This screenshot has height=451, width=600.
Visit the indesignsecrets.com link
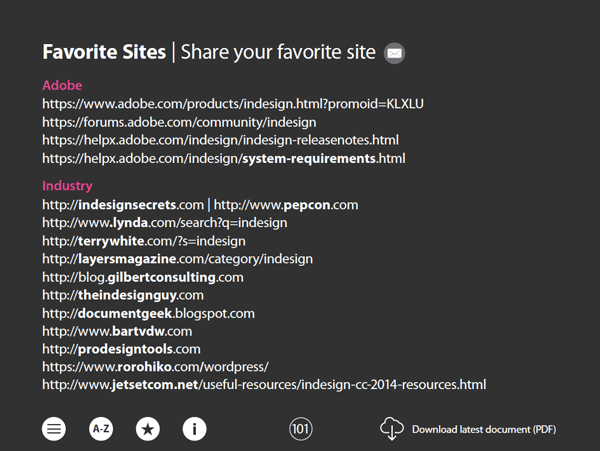(x=123, y=205)
